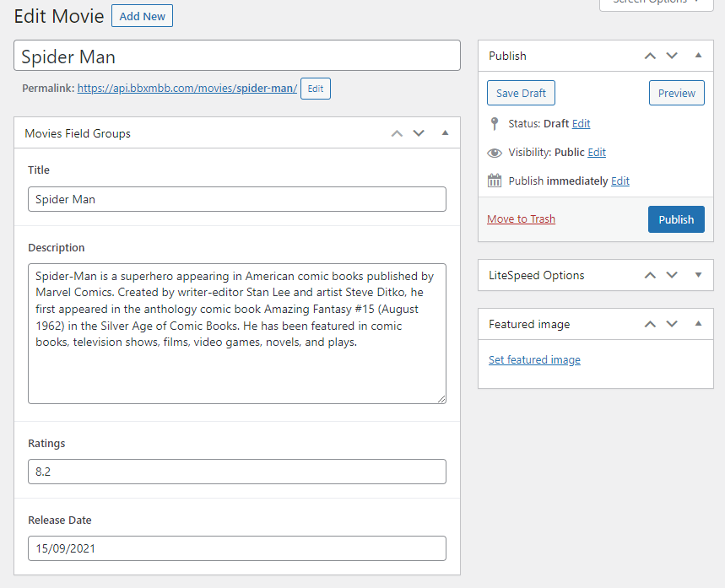
Task: Move Publish panel up arrow
Action: pos(650,56)
